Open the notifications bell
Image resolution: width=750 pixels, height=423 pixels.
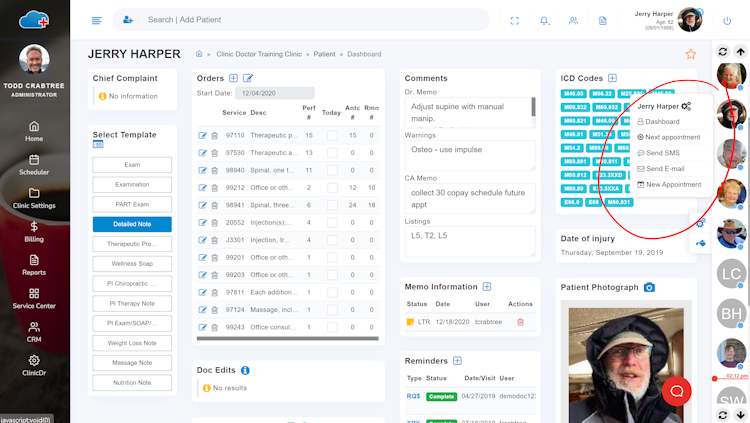pos(544,21)
